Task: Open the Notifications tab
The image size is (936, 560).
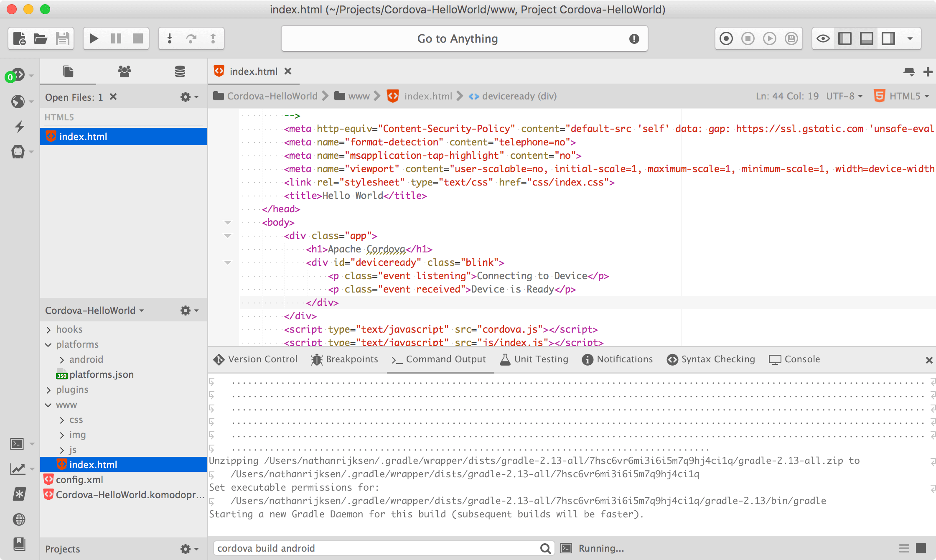Action: 617,359
